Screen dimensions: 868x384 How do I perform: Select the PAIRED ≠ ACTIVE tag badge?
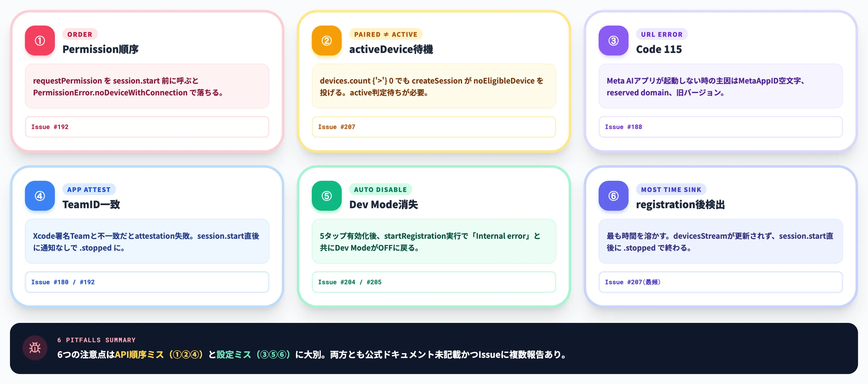386,34
